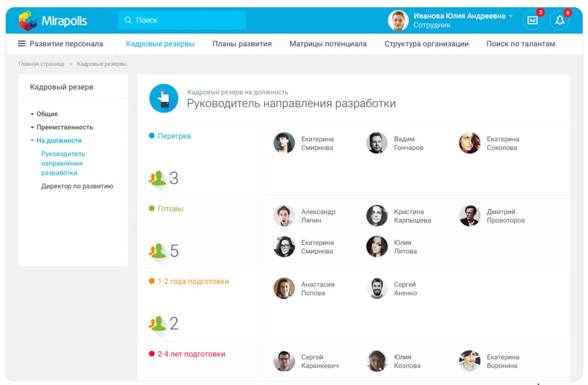Click the people icon beside count 5
This screenshot has height=385, width=588.
[158, 251]
